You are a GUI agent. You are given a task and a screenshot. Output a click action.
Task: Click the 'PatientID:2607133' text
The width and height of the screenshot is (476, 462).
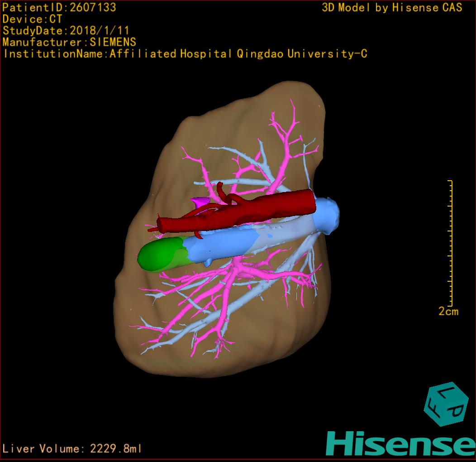[x=59, y=7]
